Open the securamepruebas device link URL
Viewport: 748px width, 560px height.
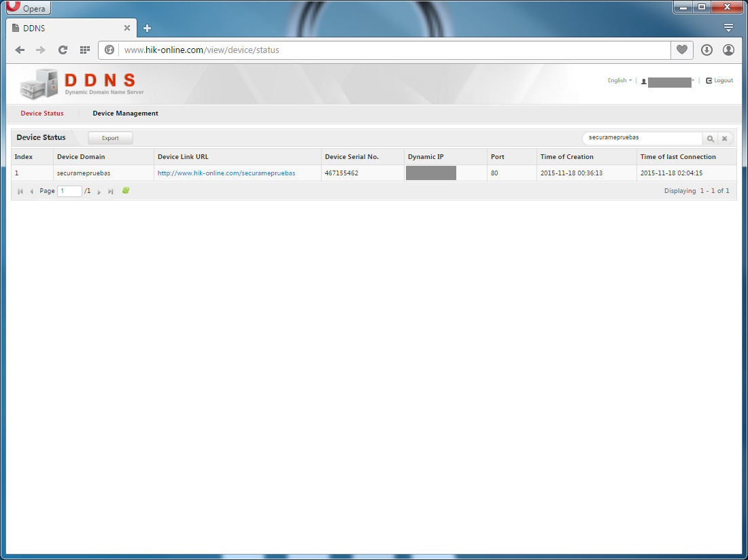[x=226, y=173]
